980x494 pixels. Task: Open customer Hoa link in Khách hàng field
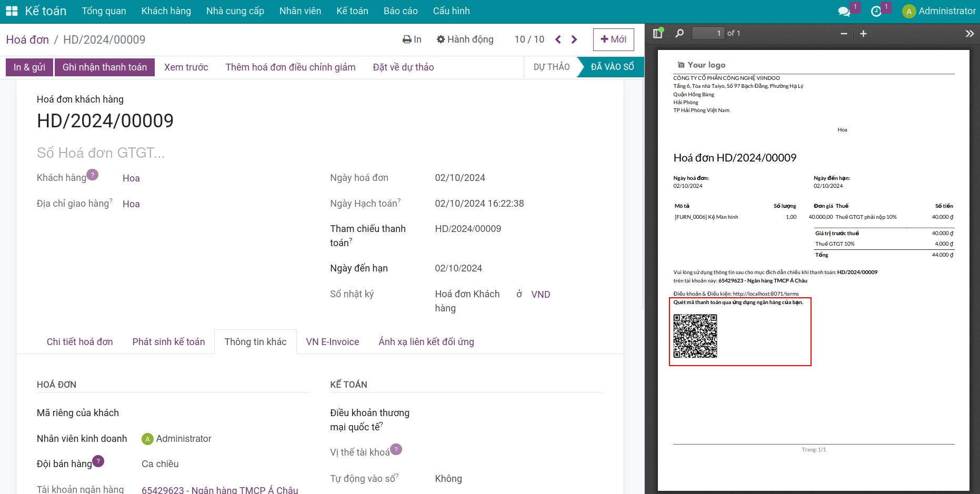click(131, 178)
